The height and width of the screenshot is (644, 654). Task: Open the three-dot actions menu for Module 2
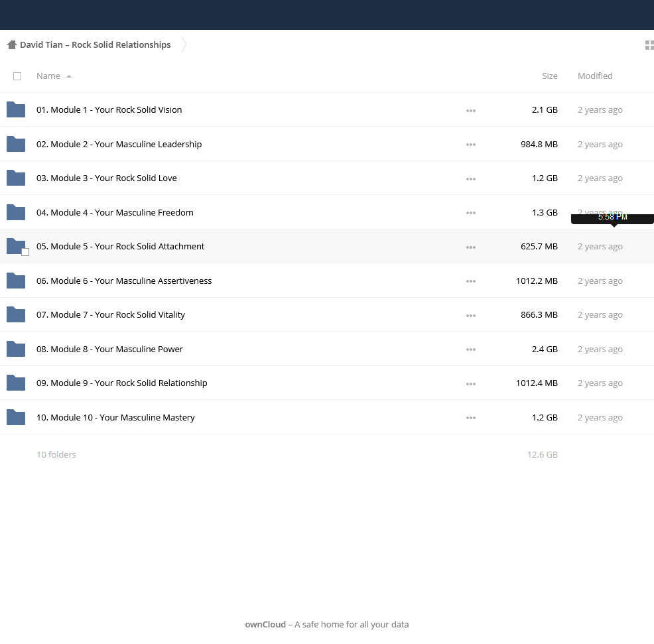click(471, 145)
